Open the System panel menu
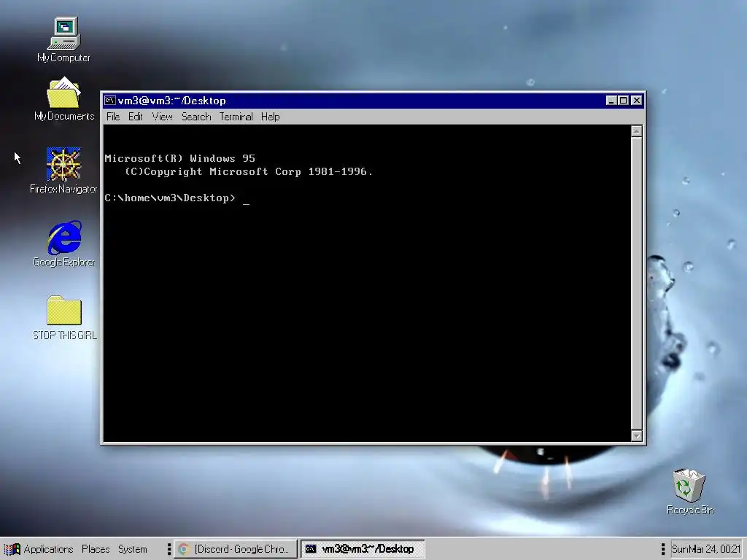 [x=133, y=549]
